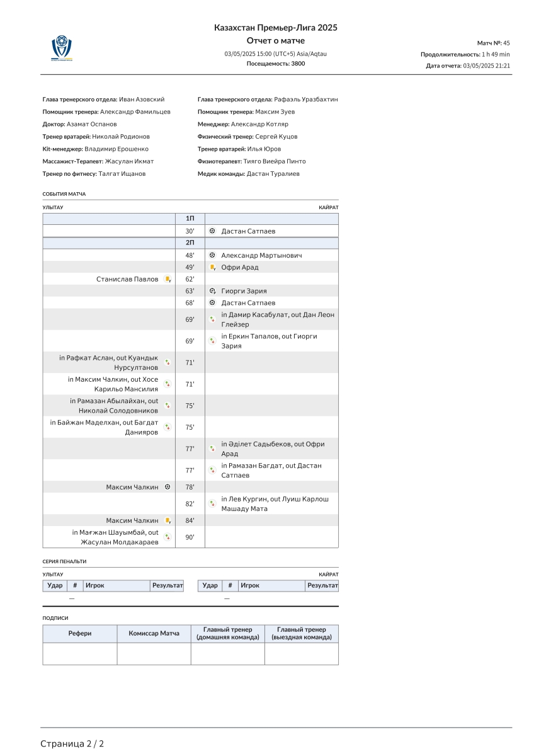Viewport: 534px width, 756px height.
Task: Click the yellow card icon beside Станислав Павлов
Action: 168,279
